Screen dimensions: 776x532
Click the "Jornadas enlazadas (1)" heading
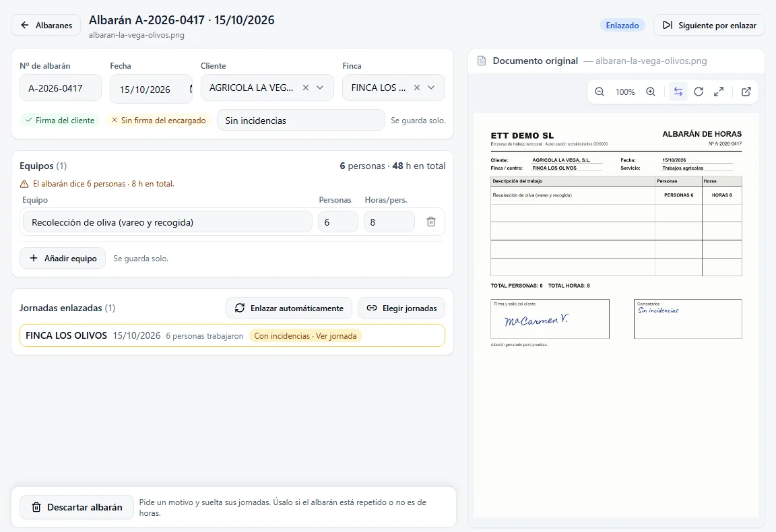[67, 308]
